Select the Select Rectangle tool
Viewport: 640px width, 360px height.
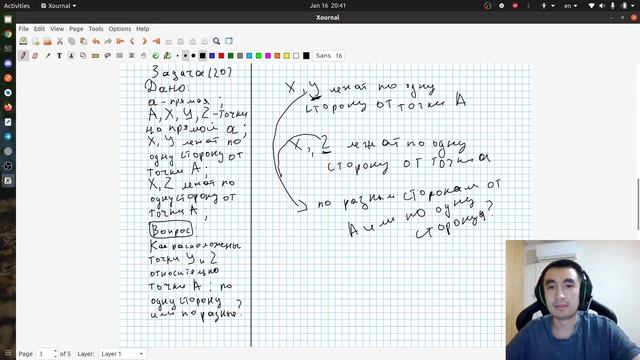pyautogui.click(x=120, y=56)
